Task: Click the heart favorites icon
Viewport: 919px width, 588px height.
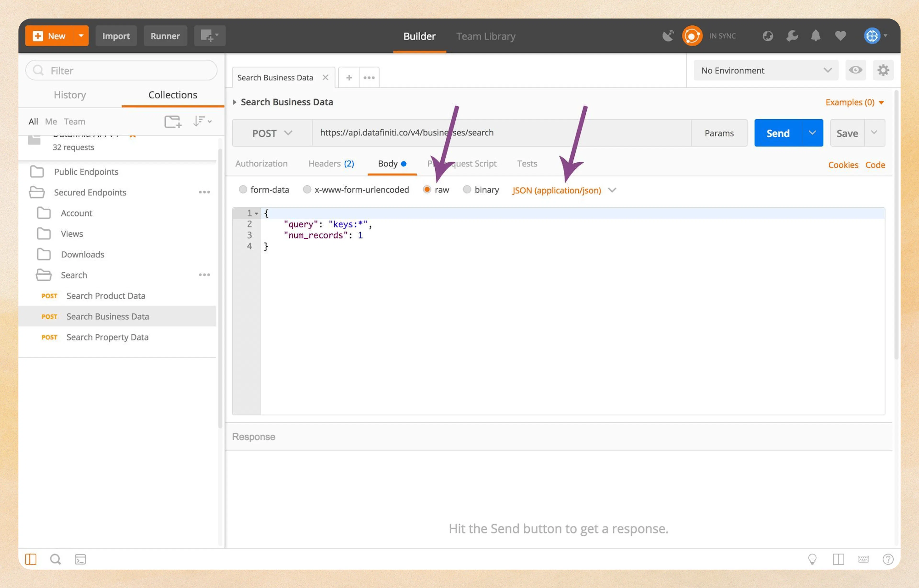Action: click(840, 35)
